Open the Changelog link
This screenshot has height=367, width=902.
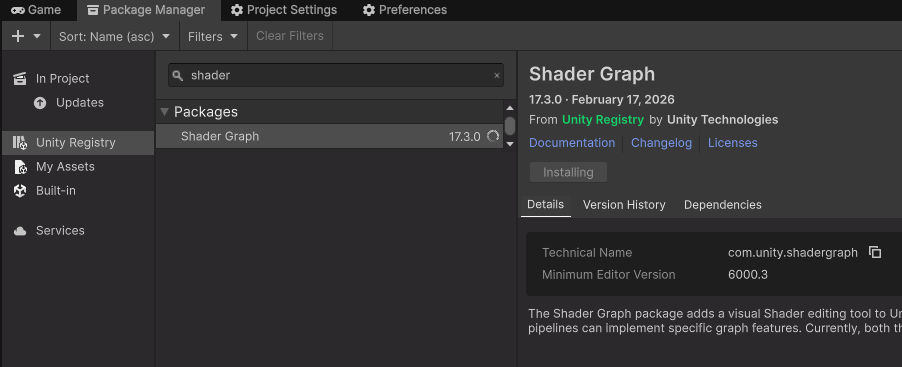(662, 143)
